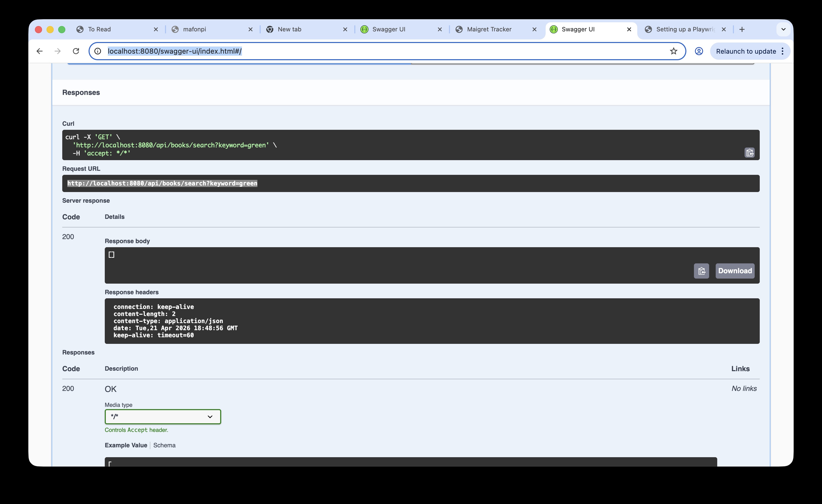The width and height of the screenshot is (822, 504).
Task: Click the OK response description
Action: [110, 389]
